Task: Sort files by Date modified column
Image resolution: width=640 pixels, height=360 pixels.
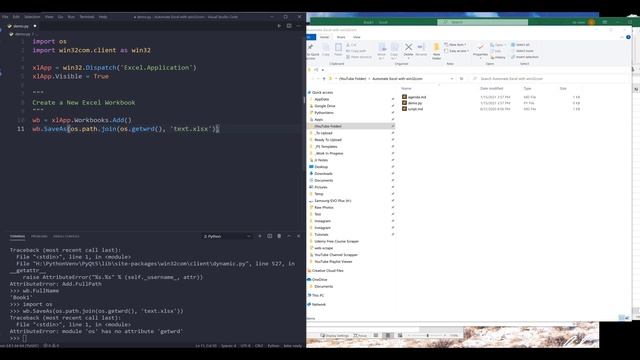Action: coord(491,89)
